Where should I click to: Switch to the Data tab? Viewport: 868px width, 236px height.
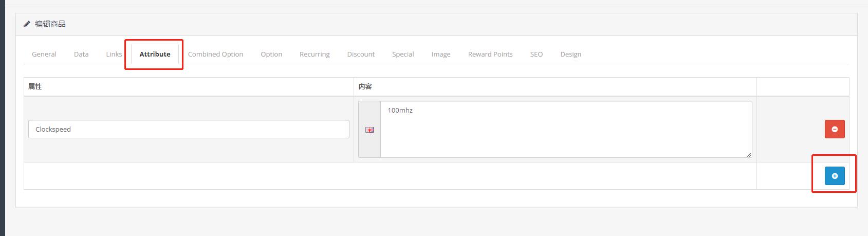coord(81,54)
